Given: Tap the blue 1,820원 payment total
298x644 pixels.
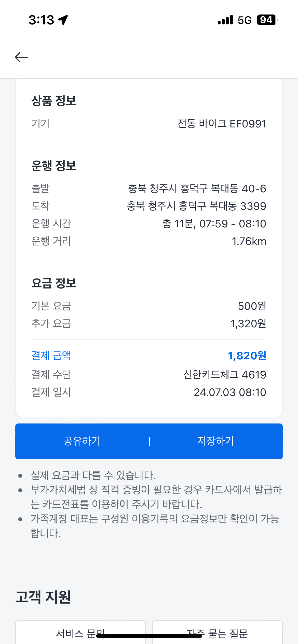Looking at the screenshot, I should coord(247,356).
